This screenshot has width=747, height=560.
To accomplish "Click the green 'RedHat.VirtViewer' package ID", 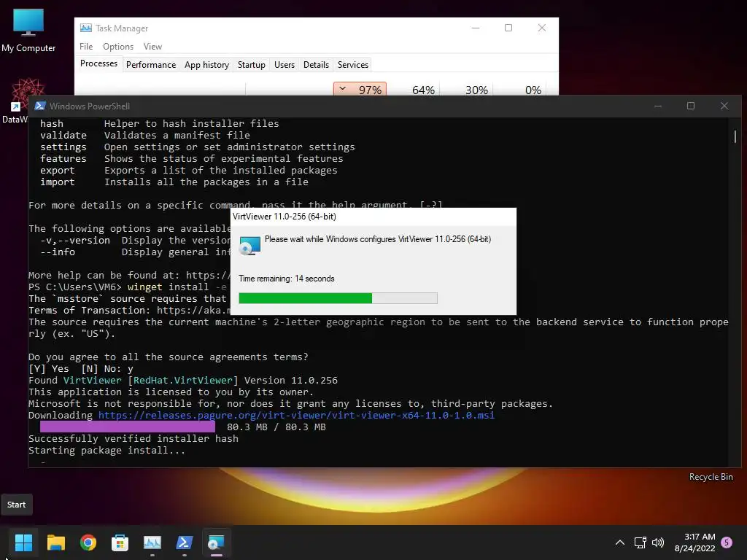I will click(x=183, y=381).
